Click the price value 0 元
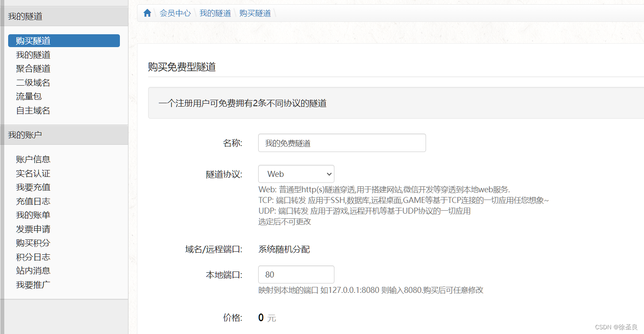Viewport: 644px width, 334px height. coord(267,318)
